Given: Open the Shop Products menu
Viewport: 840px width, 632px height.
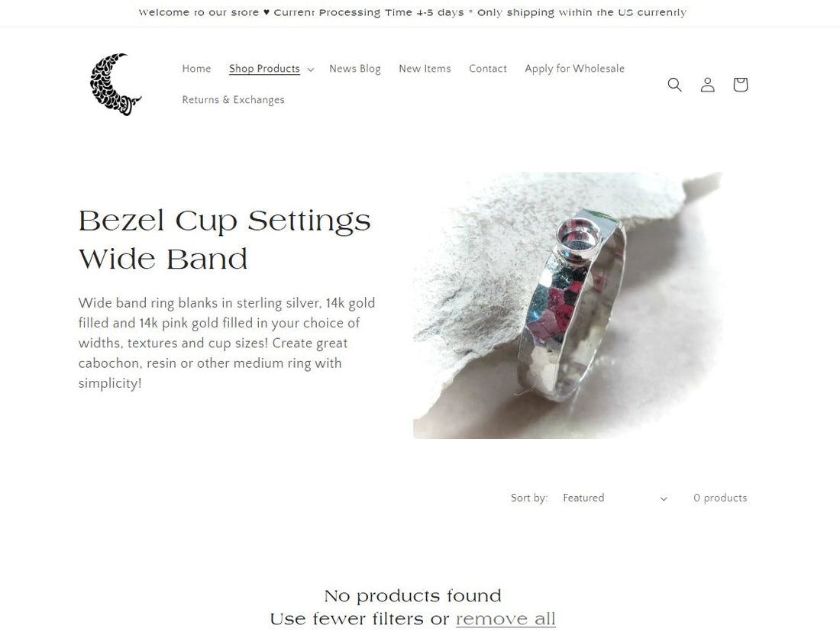Looking at the screenshot, I should click(265, 69).
